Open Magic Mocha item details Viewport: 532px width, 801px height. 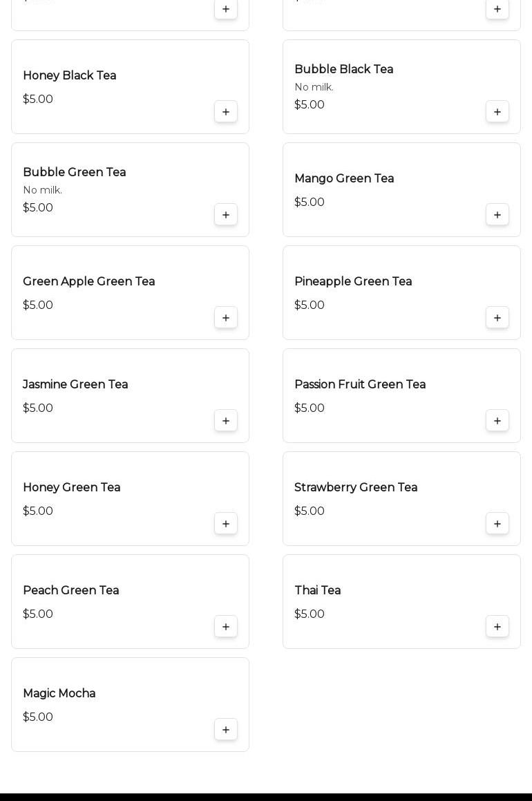coord(59,694)
